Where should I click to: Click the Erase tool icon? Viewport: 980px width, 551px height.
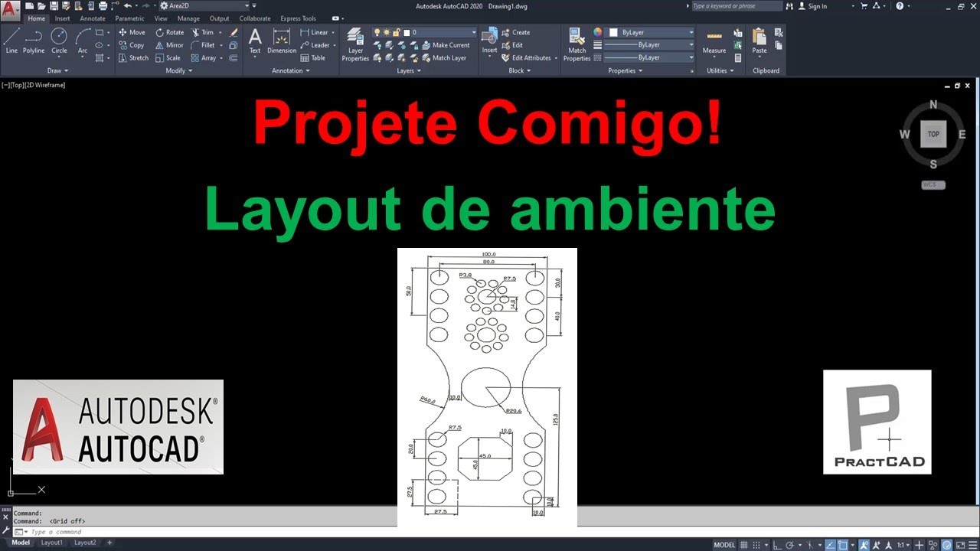coord(234,32)
